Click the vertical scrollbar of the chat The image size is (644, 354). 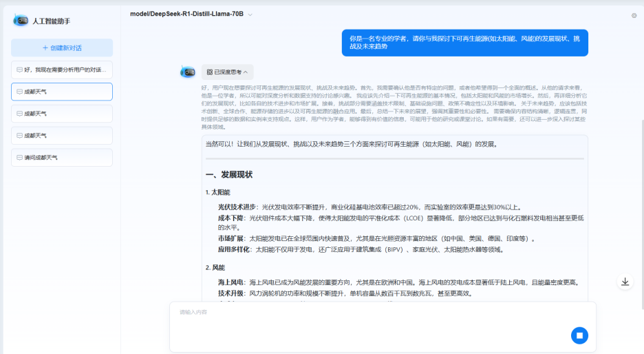pos(642,214)
